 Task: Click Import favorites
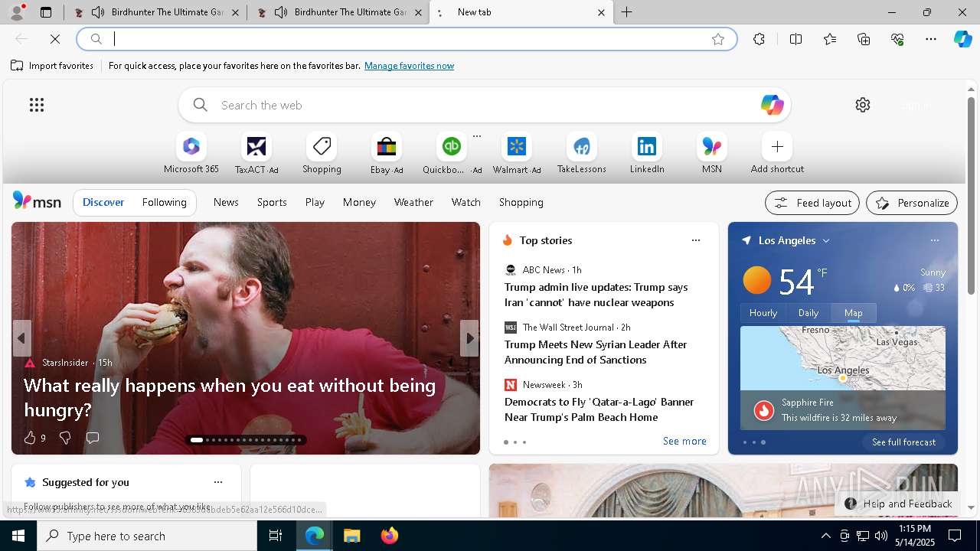52,66
